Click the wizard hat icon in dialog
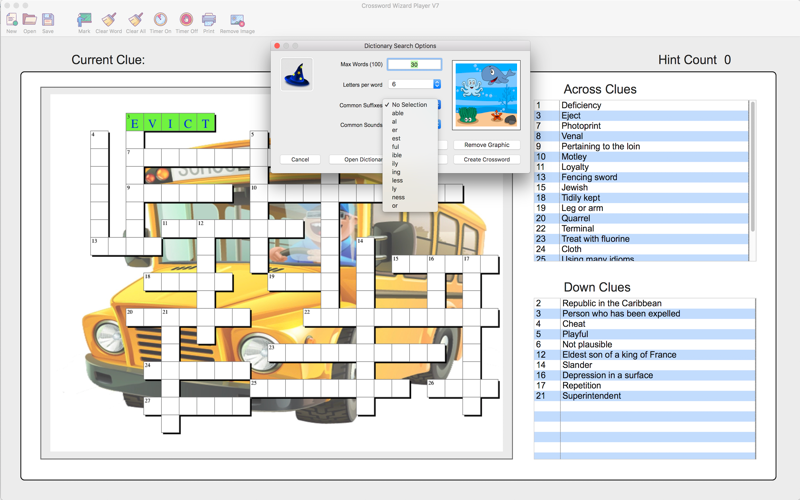Screen dimensions: 800x500 pos(297,74)
